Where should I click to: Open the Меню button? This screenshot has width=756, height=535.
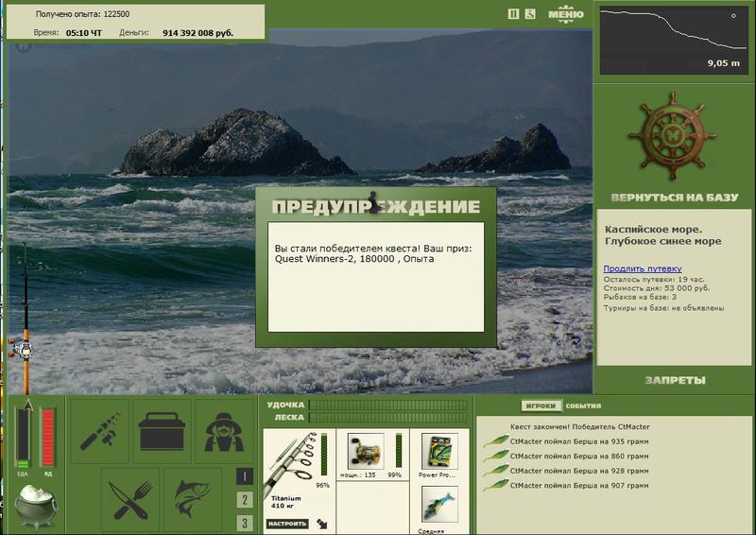pyautogui.click(x=566, y=13)
